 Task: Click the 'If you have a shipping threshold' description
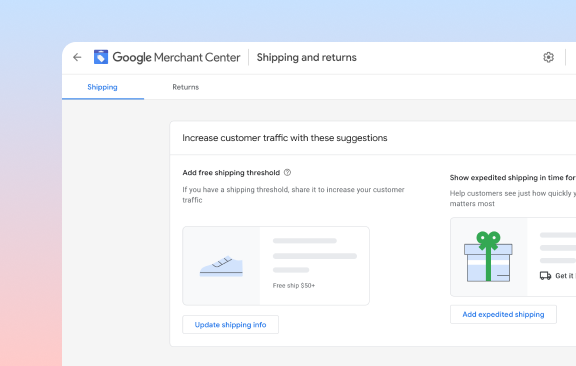click(x=293, y=195)
